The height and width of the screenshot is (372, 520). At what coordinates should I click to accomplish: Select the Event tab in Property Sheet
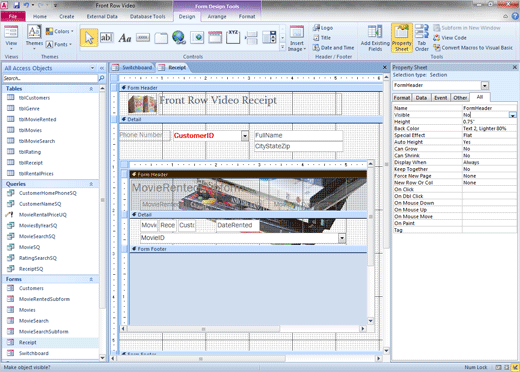click(x=441, y=98)
